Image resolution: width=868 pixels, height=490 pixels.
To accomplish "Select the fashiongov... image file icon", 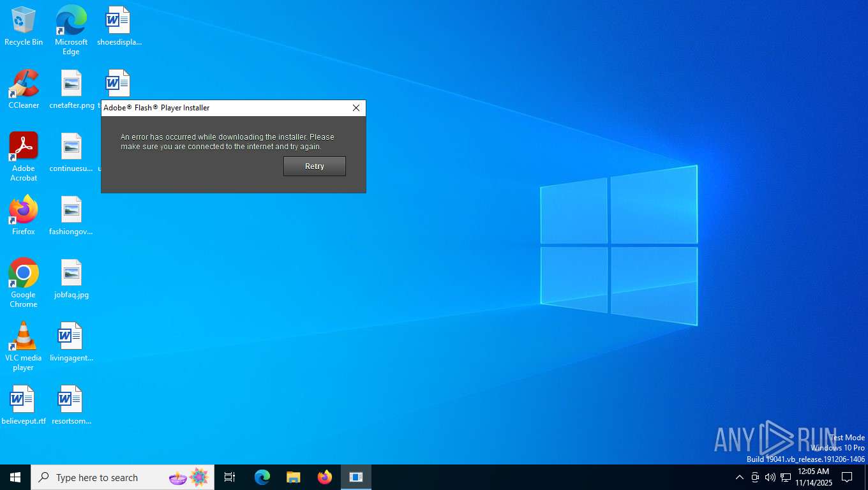I will point(71,216).
